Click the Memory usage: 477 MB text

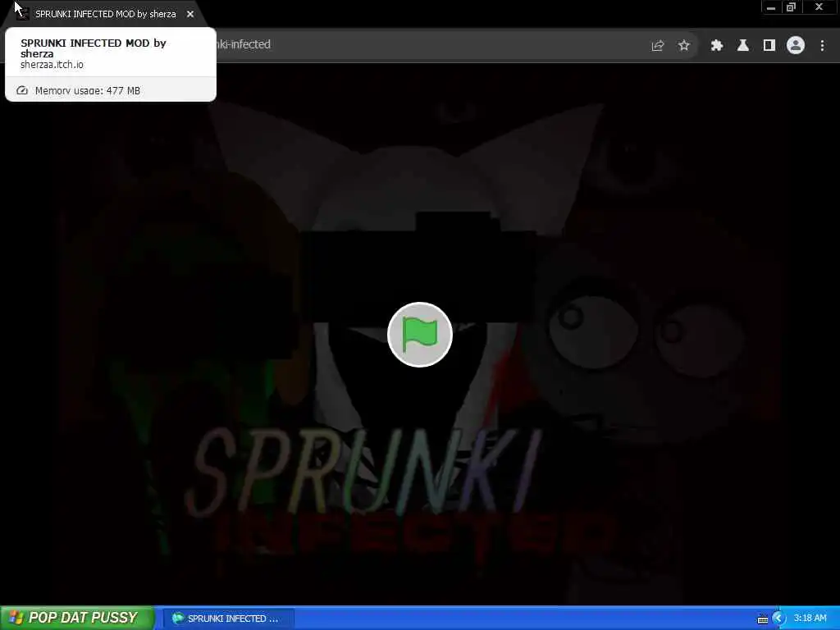87,90
